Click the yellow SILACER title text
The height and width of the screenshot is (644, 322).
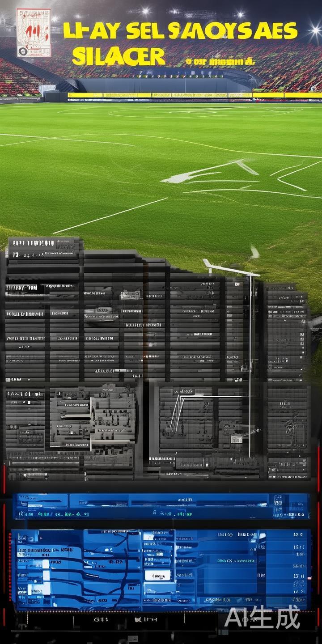pyautogui.click(x=118, y=57)
